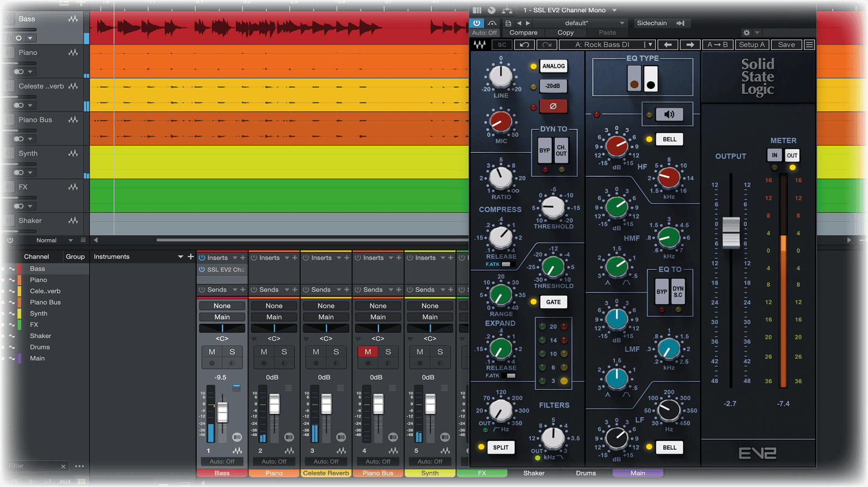Open plugin settings gear icon
This screenshot has height=487, width=868.
(x=747, y=33)
